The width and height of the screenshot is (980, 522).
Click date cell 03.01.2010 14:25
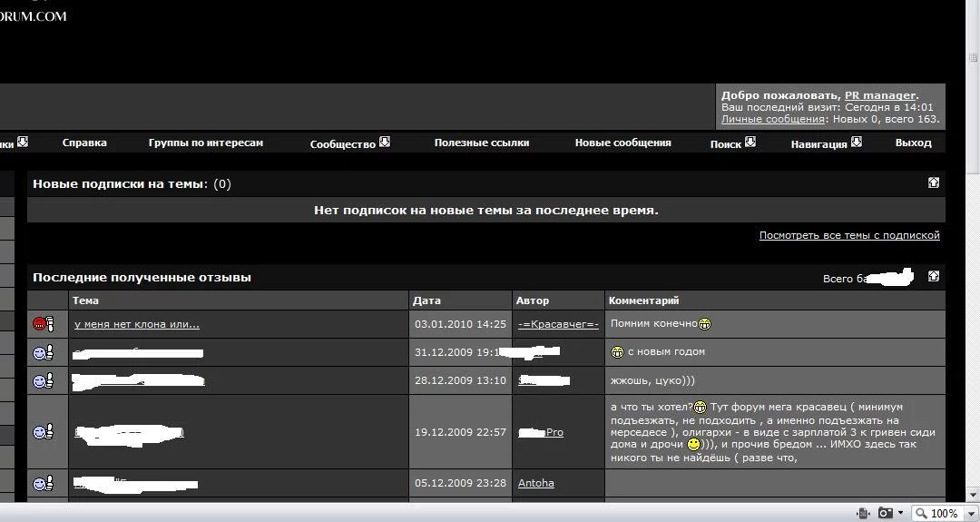click(461, 324)
